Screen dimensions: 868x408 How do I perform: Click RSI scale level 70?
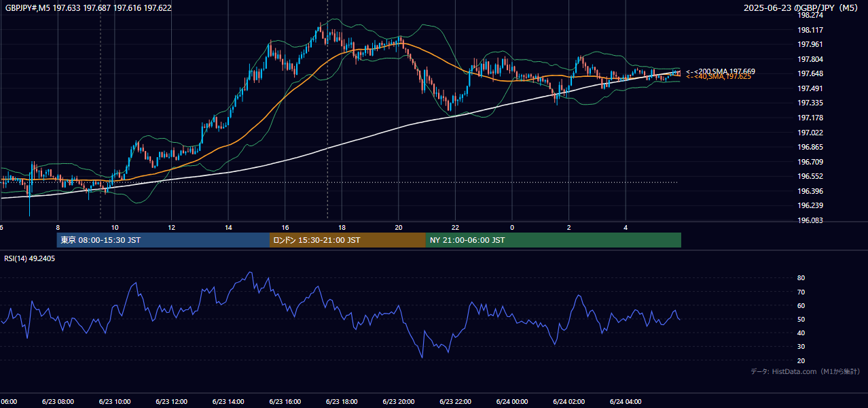point(801,292)
